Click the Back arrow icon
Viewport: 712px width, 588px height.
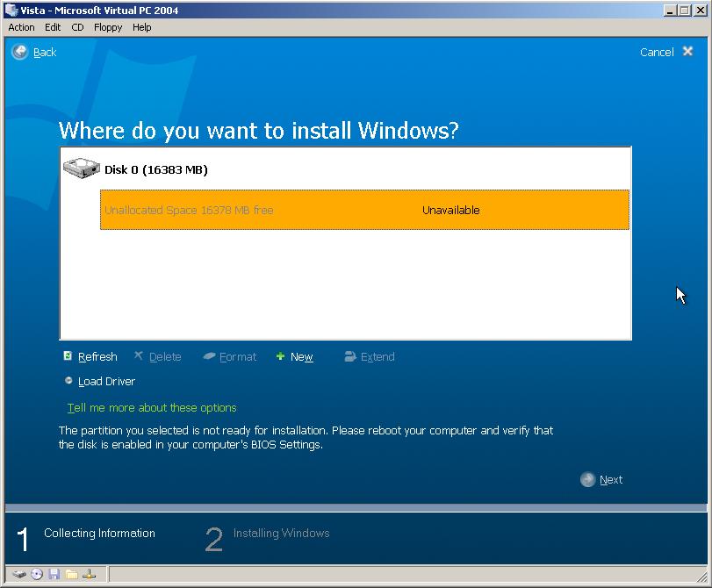click(x=19, y=52)
